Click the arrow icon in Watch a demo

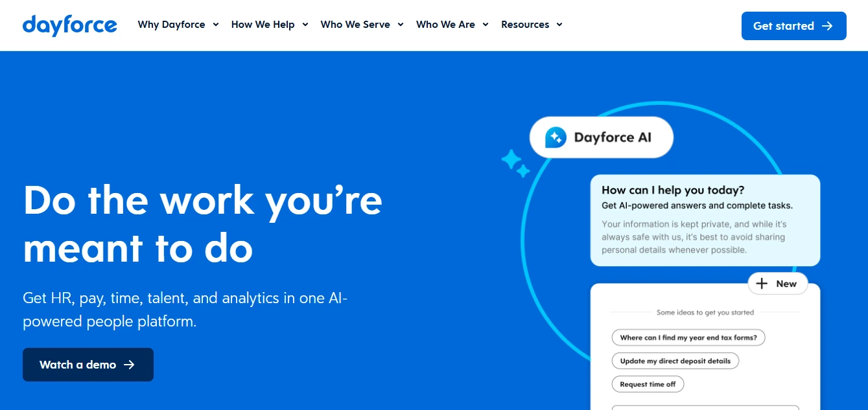pos(129,365)
